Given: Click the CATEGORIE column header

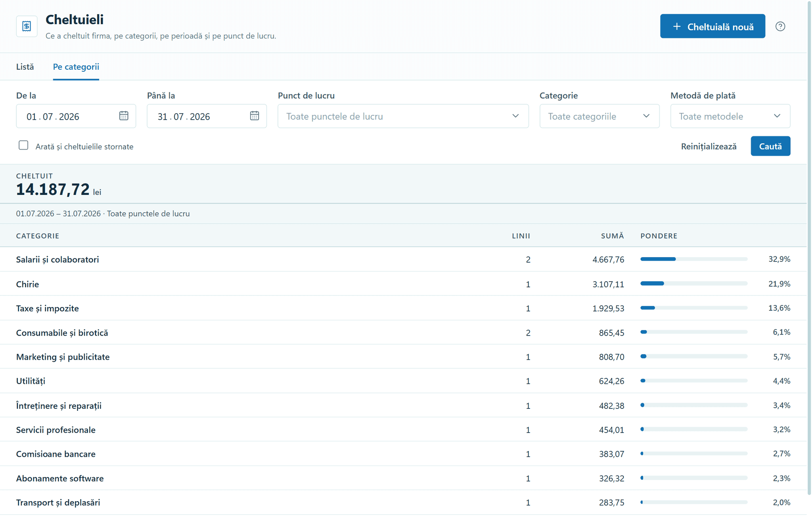Looking at the screenshot, I should [38, 236].
